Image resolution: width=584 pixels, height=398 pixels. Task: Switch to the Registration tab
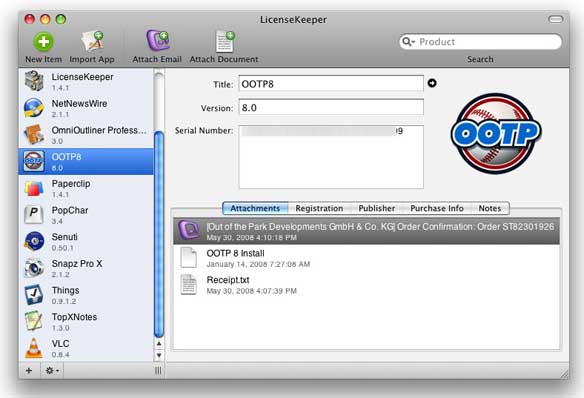point(319,208)
